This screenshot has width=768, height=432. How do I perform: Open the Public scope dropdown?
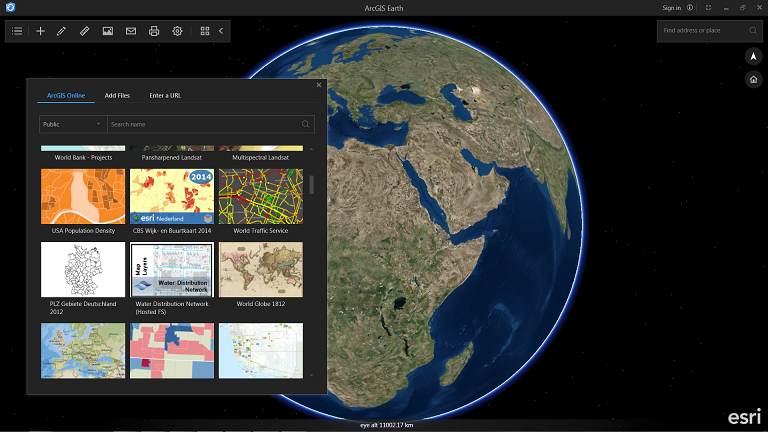73,124
